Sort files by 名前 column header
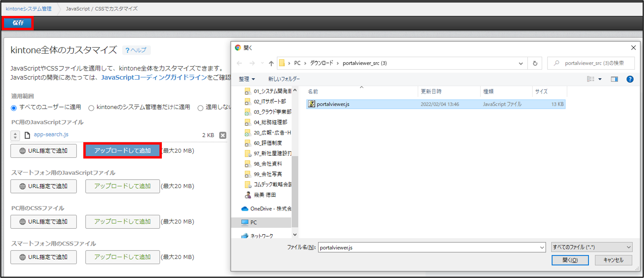 362,91
